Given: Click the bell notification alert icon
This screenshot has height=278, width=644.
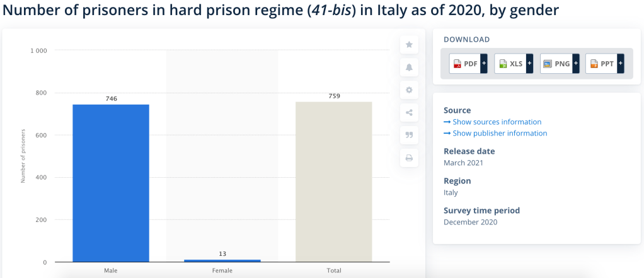Looking at the screenshot, I should click(409, 67).
